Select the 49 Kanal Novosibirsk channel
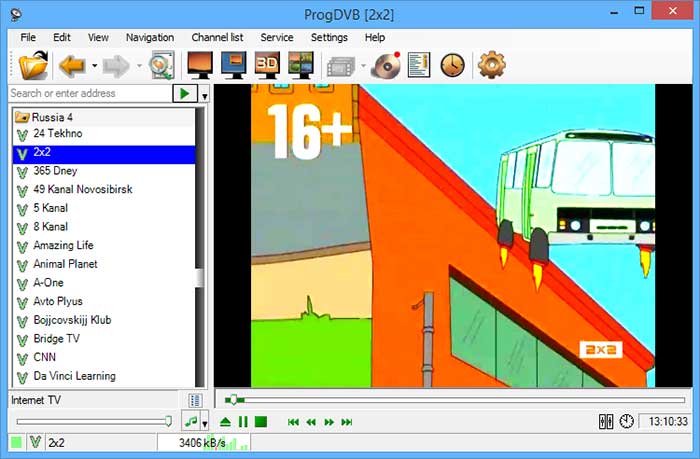 [104, 190]
